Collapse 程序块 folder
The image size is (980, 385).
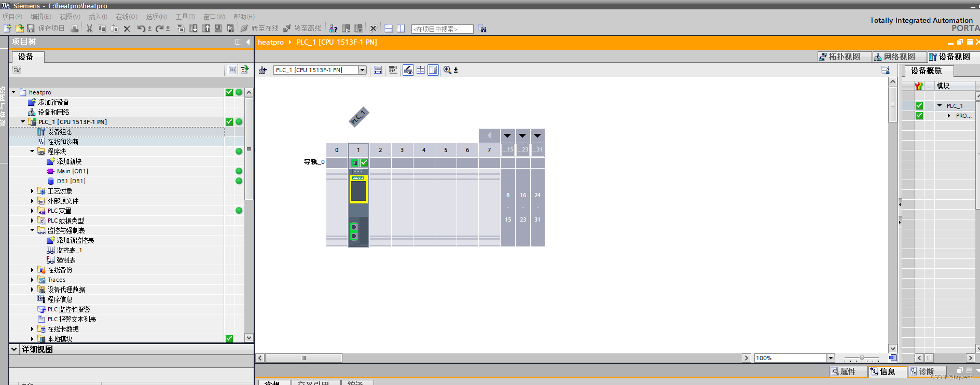point(32,152)
